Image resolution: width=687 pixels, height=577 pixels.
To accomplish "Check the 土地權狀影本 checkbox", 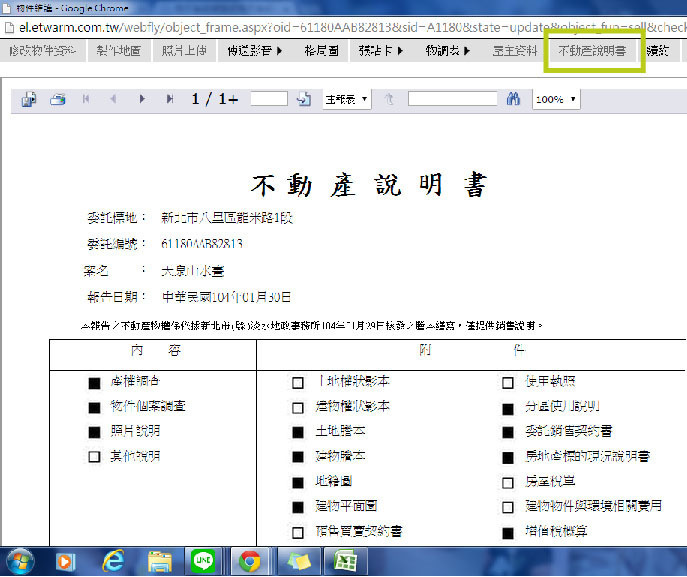I will [298, 383].
